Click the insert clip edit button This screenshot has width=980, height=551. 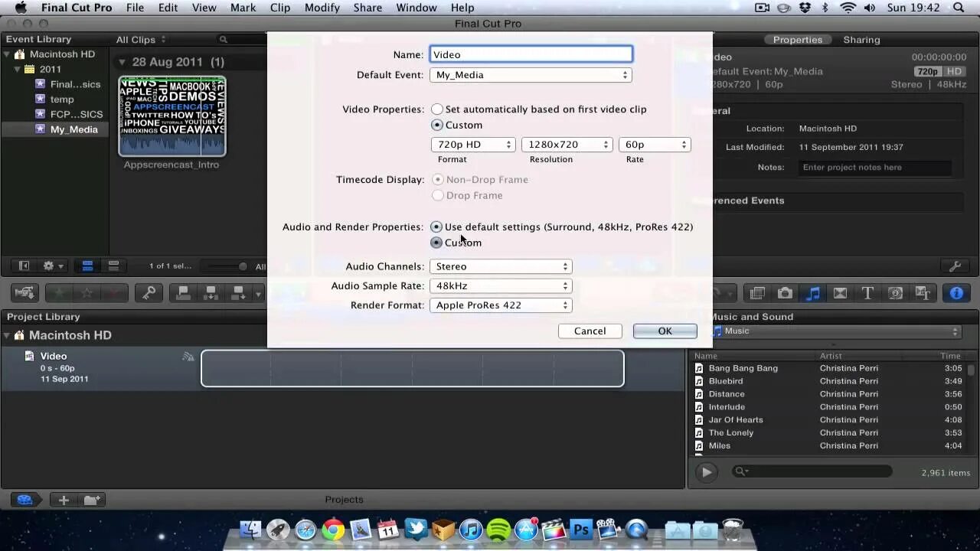click(x=211, y=293)
